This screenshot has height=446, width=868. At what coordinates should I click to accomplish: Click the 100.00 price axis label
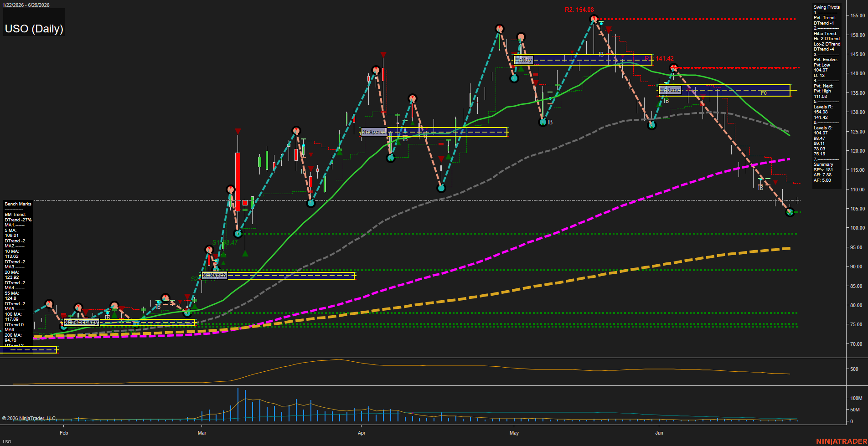point(858,228)
